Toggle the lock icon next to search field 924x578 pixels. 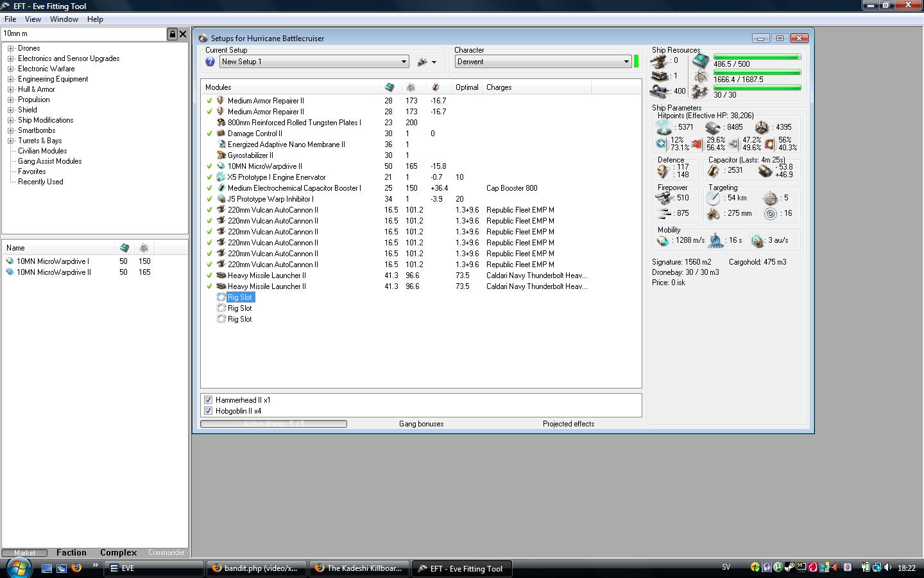point(172,34)
